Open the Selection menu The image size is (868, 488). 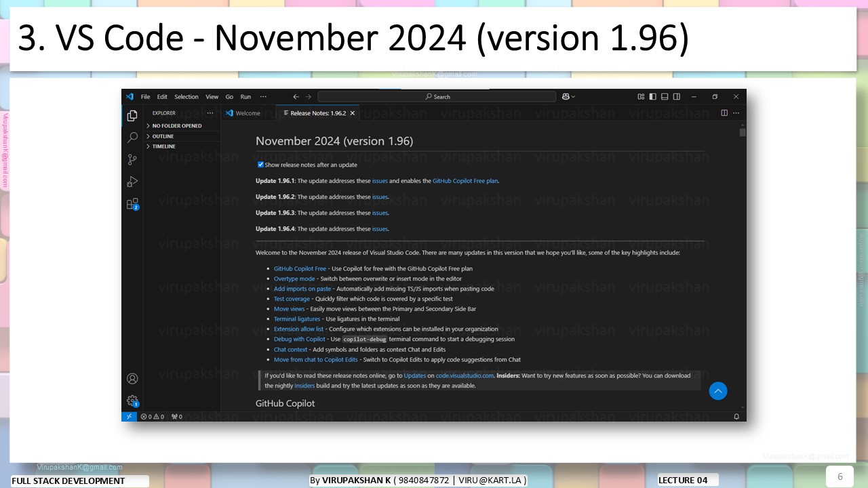coord(186,97)
